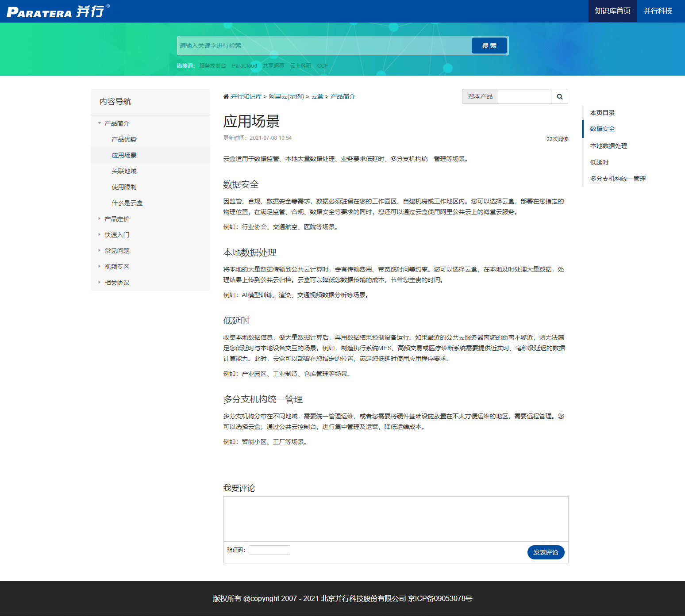The width and height of the screenshot is (685, 616).
Task: Click footer ICP number 京ICP备09053078号
Action: click(x=440, y=598)
